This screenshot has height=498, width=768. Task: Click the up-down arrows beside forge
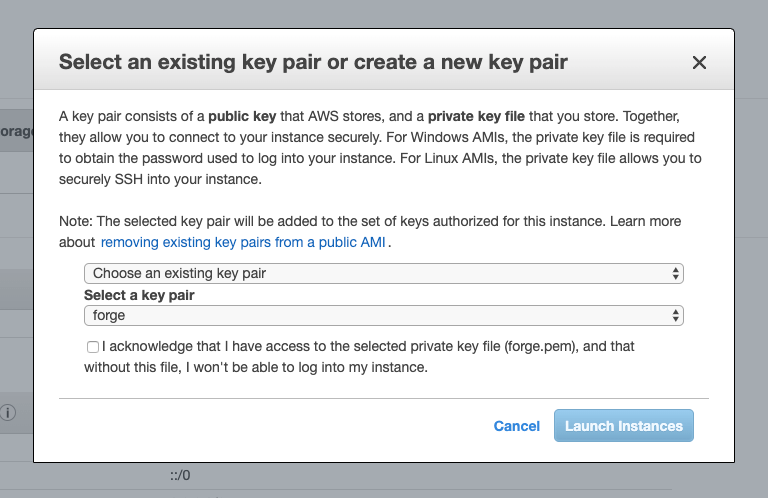[675, 315]
